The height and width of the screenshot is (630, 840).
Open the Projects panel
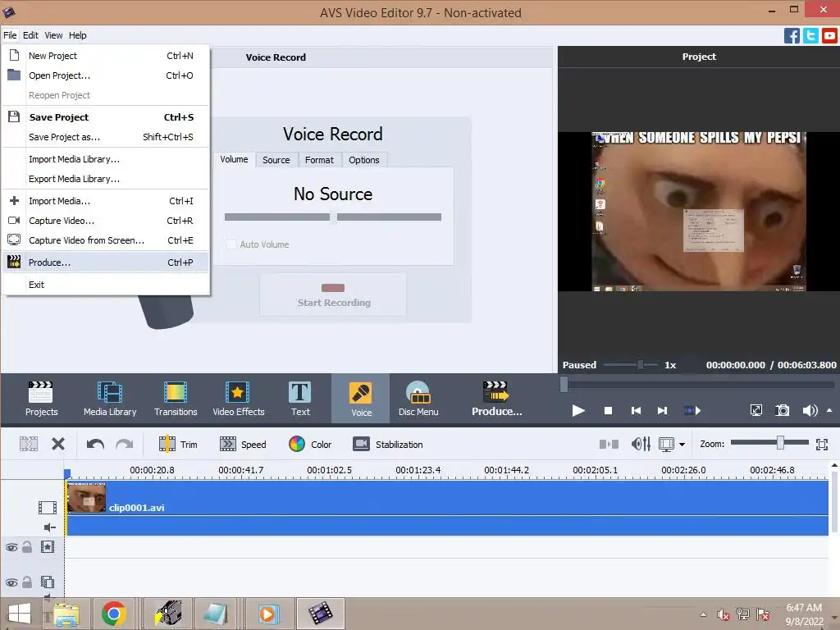coord(41,399)
